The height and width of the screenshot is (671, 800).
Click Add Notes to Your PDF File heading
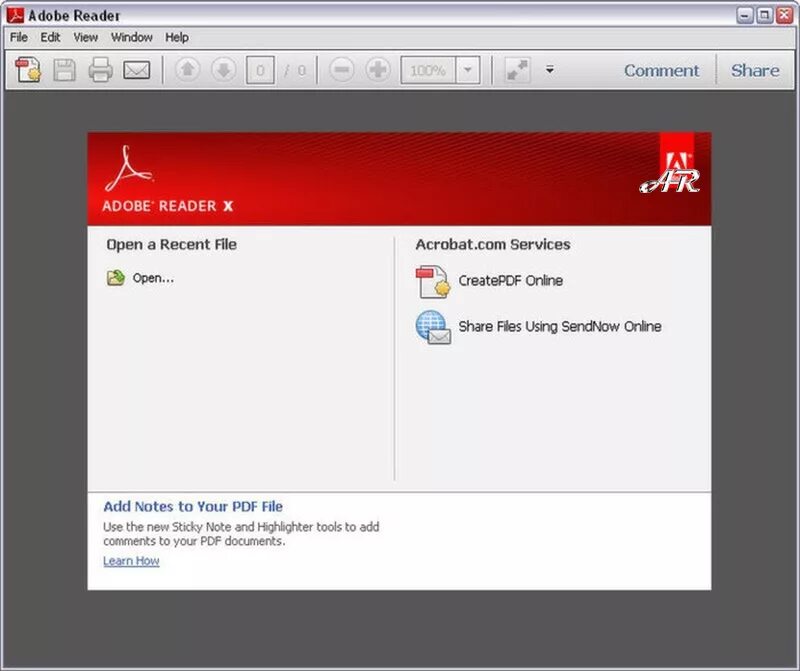tap(193, 506)
